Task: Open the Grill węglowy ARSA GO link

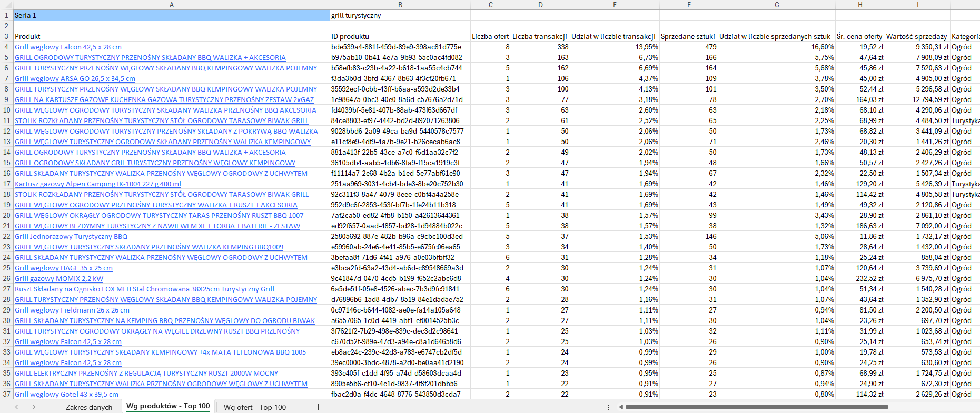Action: [x=75, y=78]
